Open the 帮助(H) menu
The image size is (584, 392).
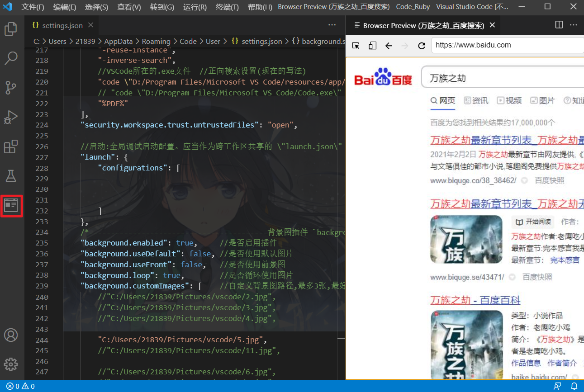point(260,7)
